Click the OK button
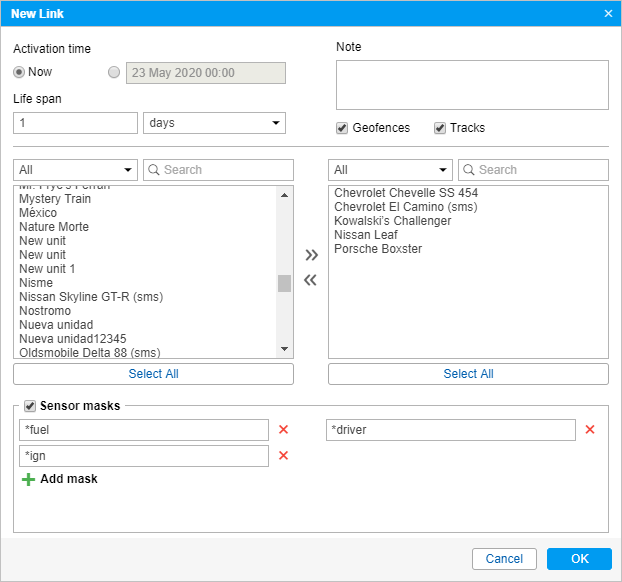The width and height of the screenshot is (622, 582). tap(579, 559)
